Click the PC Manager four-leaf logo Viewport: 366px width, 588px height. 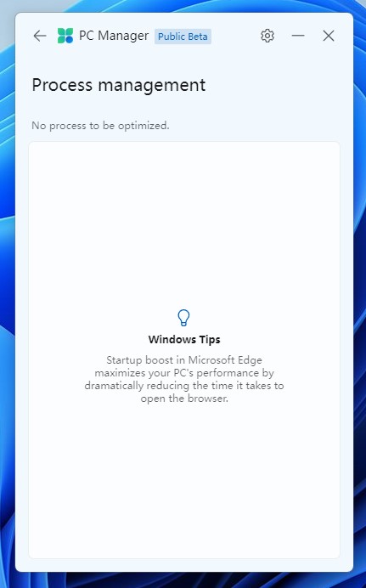(x=65, y=36)
